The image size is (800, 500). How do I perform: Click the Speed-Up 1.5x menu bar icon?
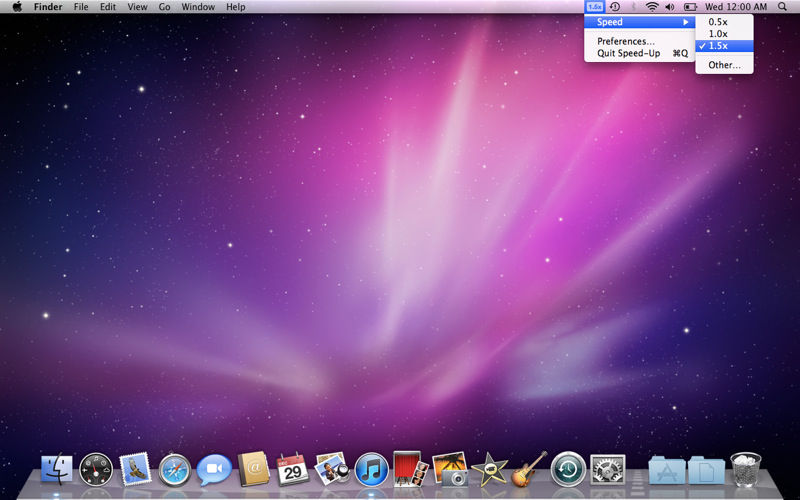594,7
